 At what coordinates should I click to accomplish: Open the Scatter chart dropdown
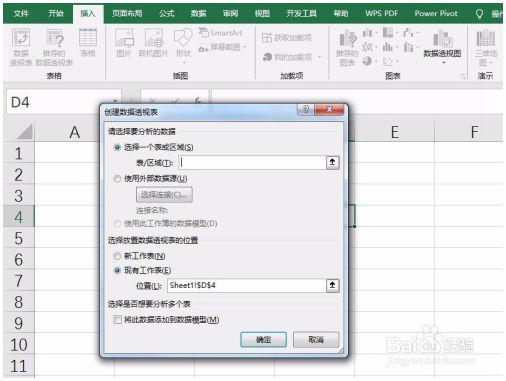390,61
